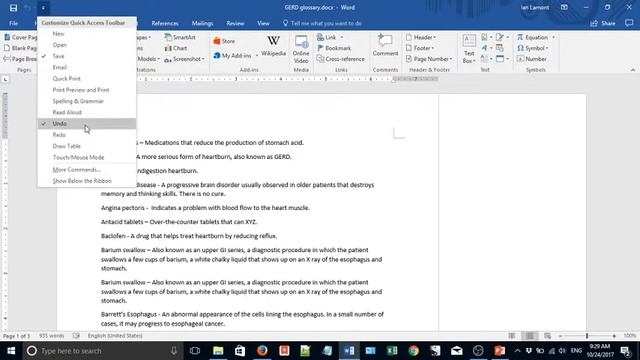The image size is (640, 360).
Task: Click the Save icon in the Quick Access Toolbar
Action: (x=13, y=8)
